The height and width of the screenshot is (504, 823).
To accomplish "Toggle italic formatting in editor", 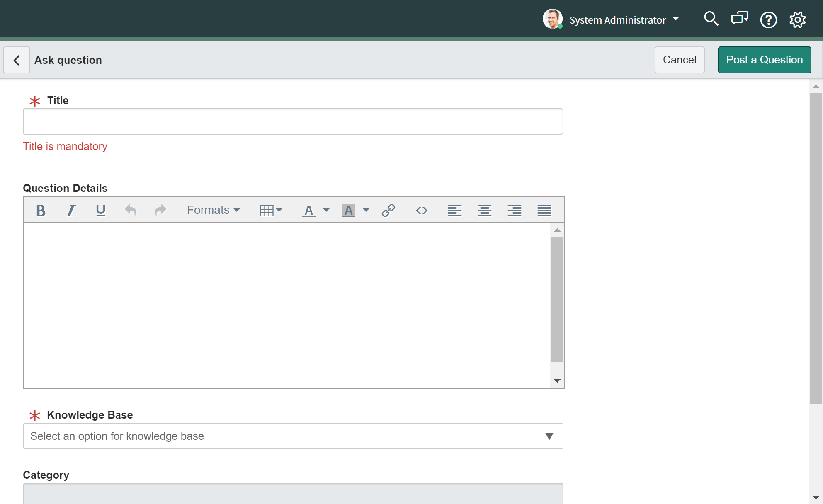I will [x=71, y=211].
